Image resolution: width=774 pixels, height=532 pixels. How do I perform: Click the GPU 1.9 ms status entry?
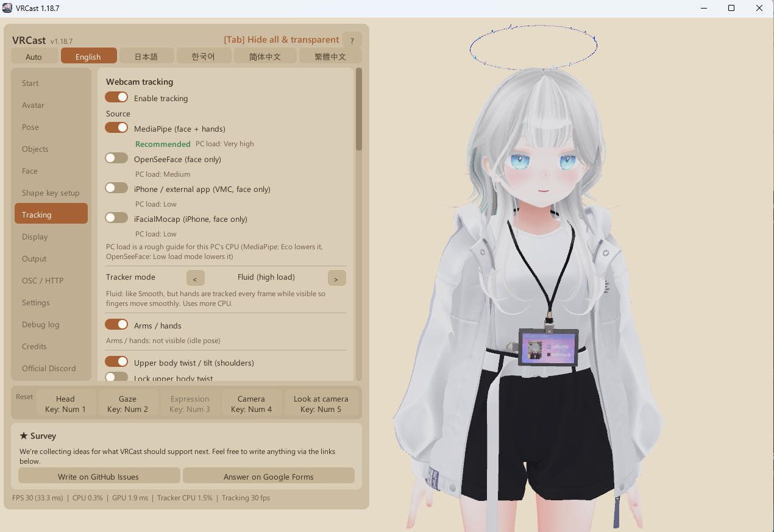130,498
